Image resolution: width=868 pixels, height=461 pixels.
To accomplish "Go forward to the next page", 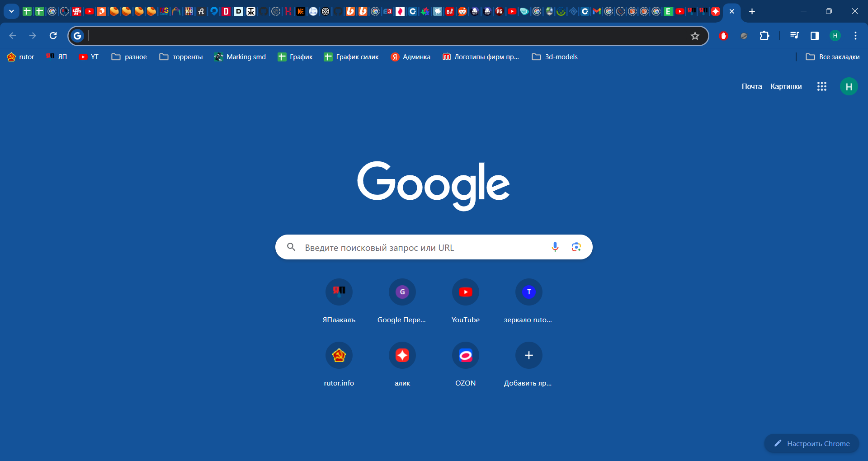I will pyautogui.click(x=33, y=36).
